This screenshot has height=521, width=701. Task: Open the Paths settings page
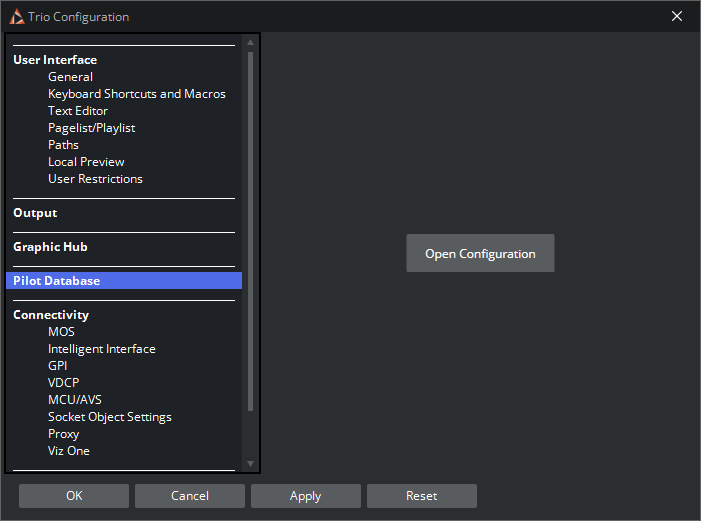(x=63, y=145)
